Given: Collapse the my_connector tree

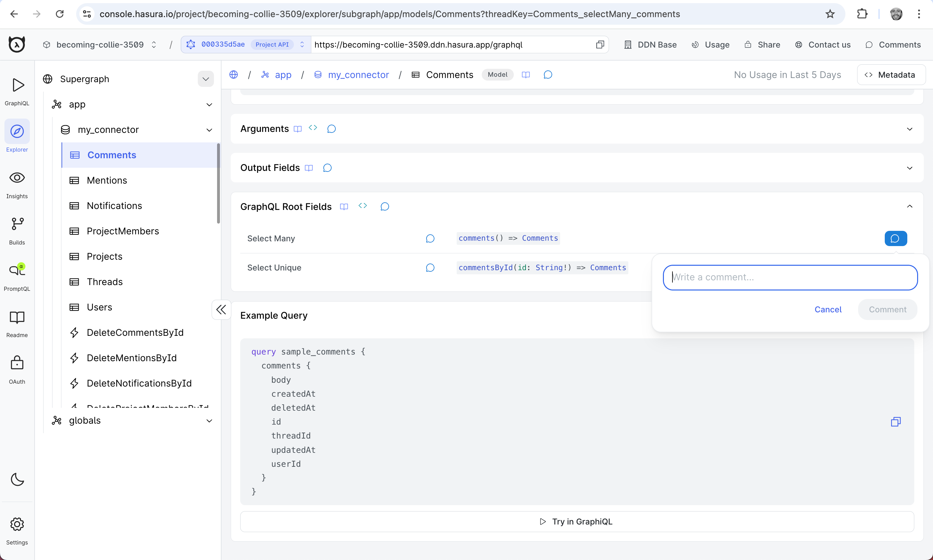Looking at the screenshot, I should pyautogui.click(x=210, y=129).
